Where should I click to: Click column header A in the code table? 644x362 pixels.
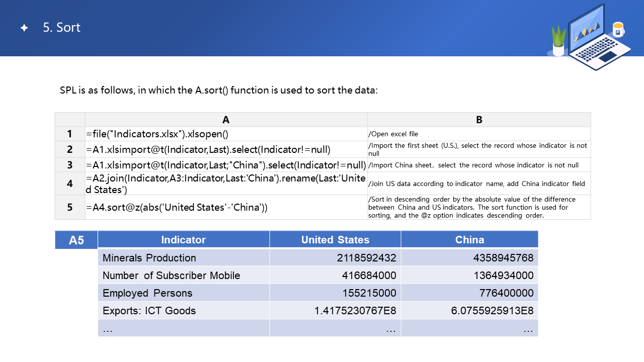(226, 120)
